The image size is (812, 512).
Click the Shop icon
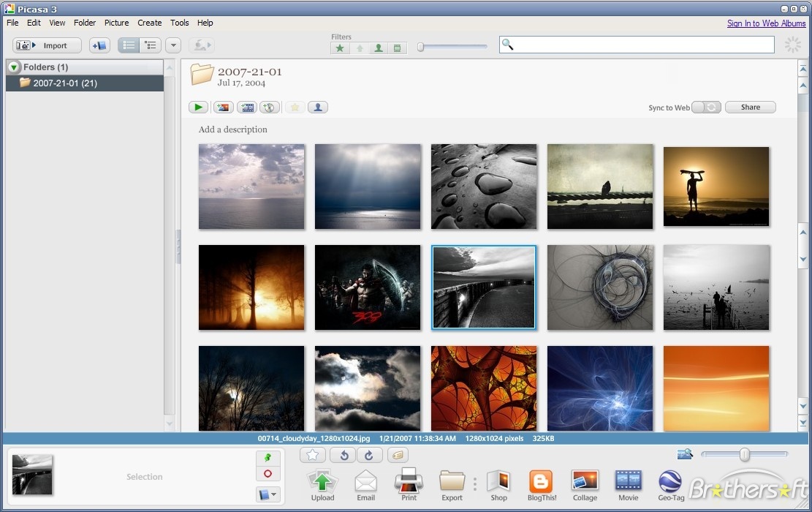[498, 484]
